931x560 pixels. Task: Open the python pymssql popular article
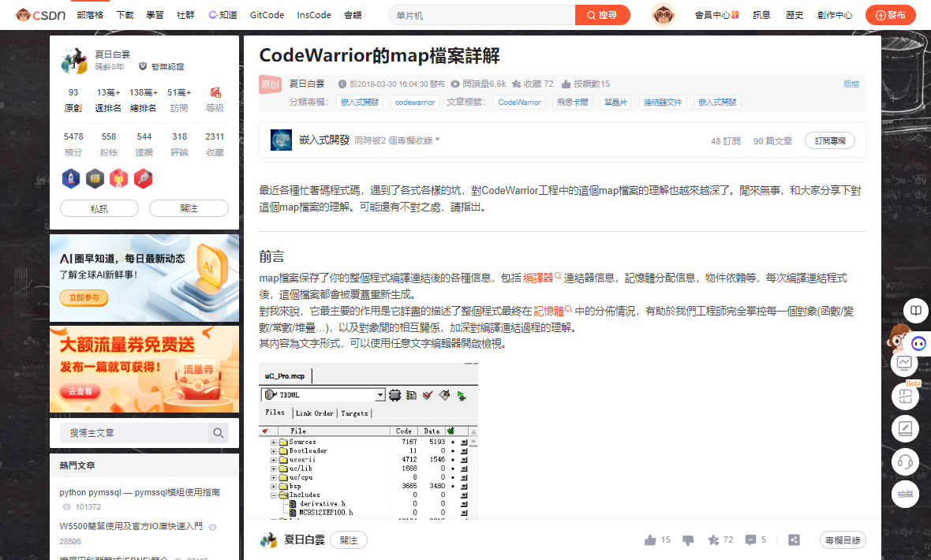coord(140,492)
